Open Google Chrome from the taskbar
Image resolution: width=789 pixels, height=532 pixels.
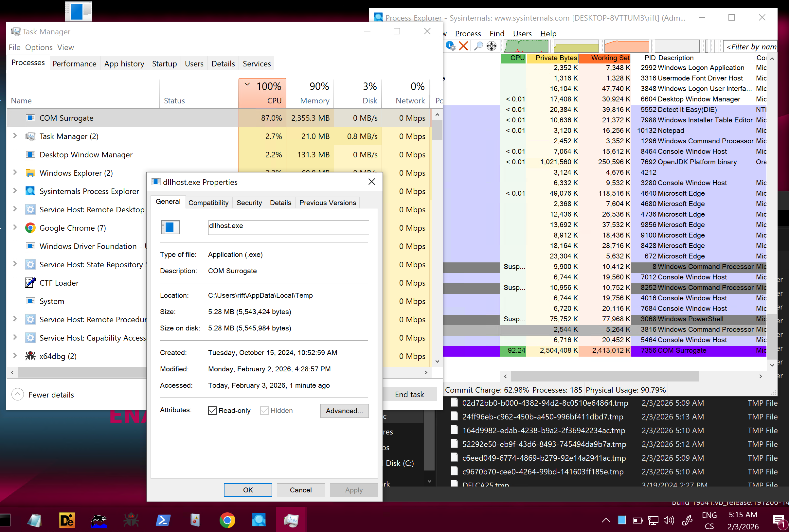(227, 520)
